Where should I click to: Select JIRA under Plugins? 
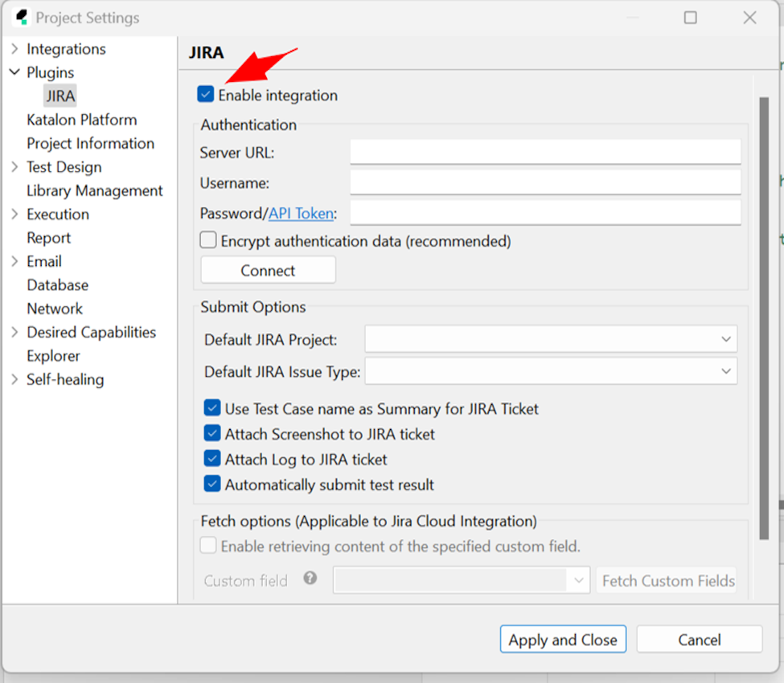tap(60, 96)
